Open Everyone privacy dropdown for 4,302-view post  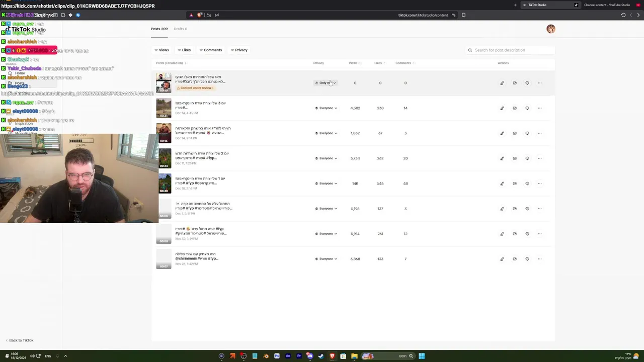[326, 108]
